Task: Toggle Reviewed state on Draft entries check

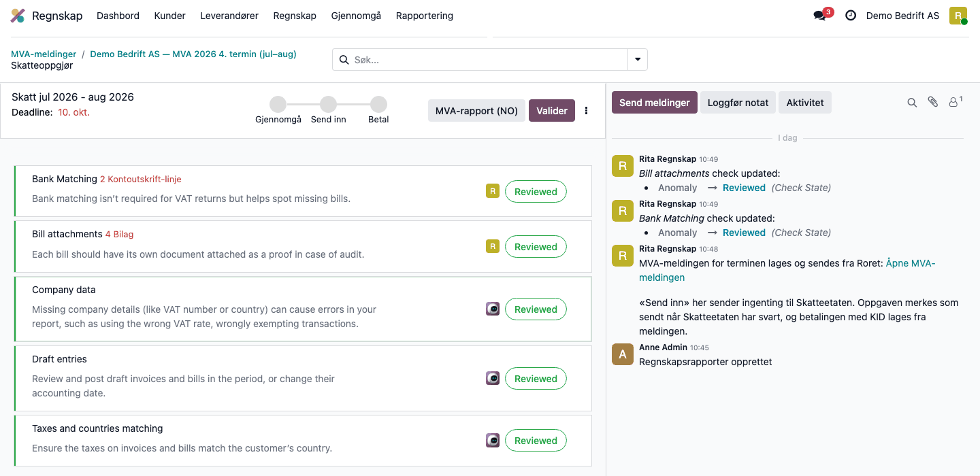Action: [x=536, y=379]
